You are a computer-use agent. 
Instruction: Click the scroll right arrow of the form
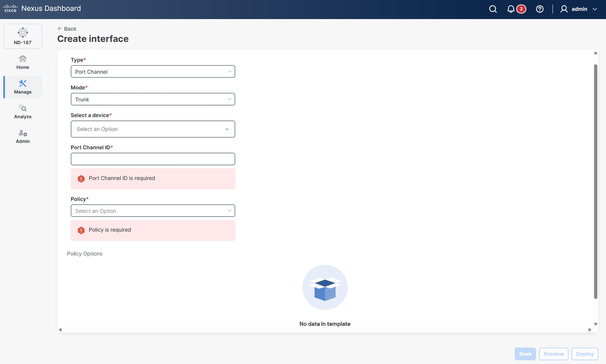tap(590, 330)
